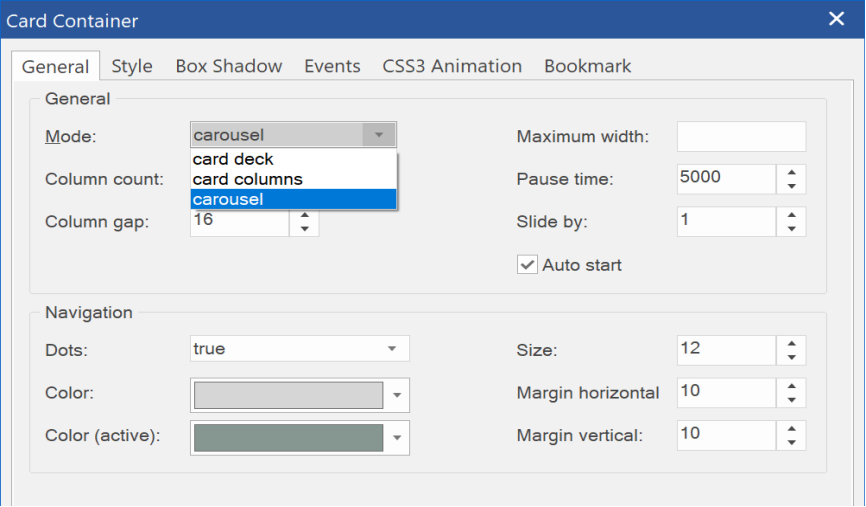Switch to the Box Shadow tab

[x=229, y=66]
